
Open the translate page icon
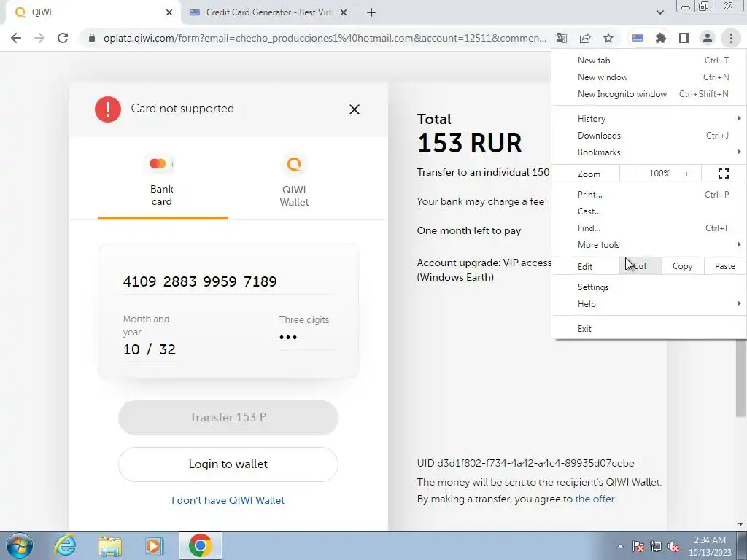(562, 38)
